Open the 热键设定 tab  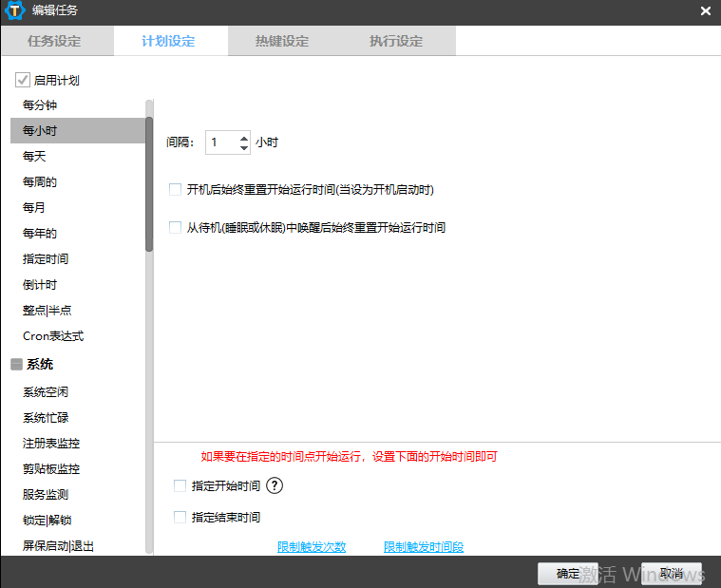coord(282,42)
